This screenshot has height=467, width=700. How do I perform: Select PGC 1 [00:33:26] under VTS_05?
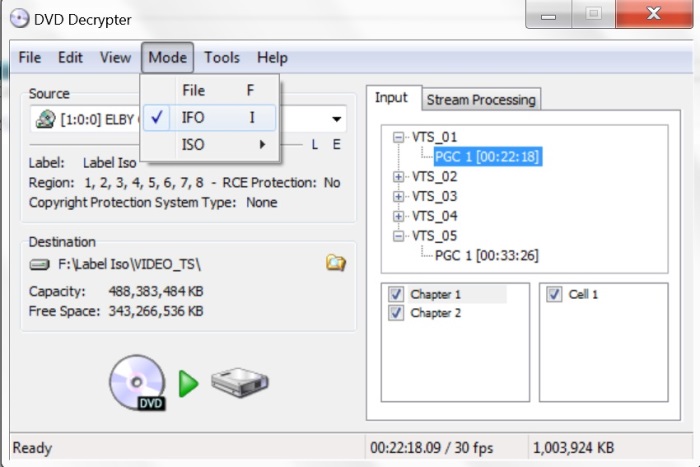click(487, 255)
